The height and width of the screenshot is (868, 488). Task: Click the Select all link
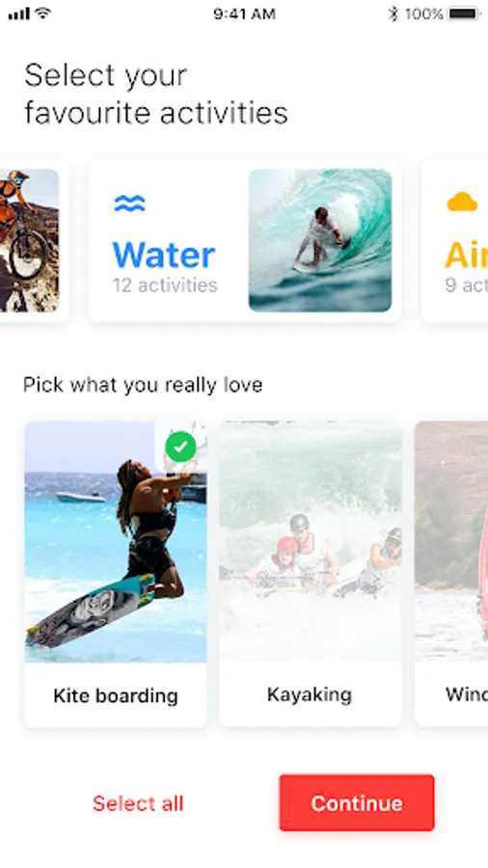(x=138, y=803)
